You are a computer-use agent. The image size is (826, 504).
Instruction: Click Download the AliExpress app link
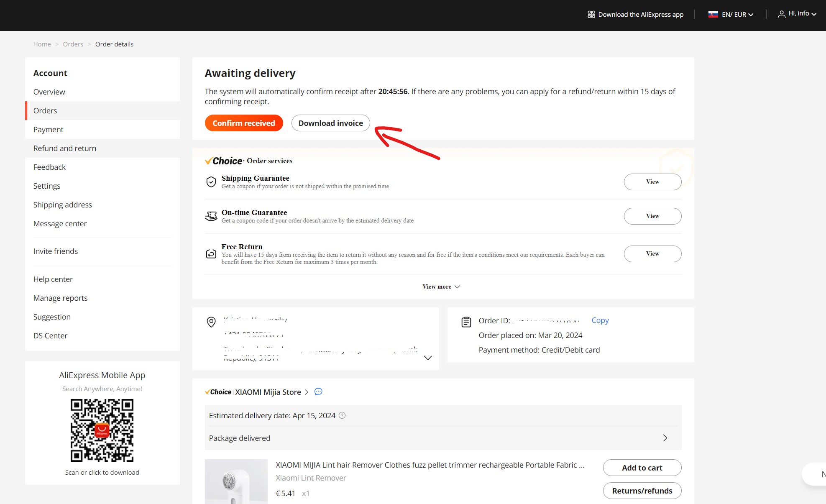636,15
